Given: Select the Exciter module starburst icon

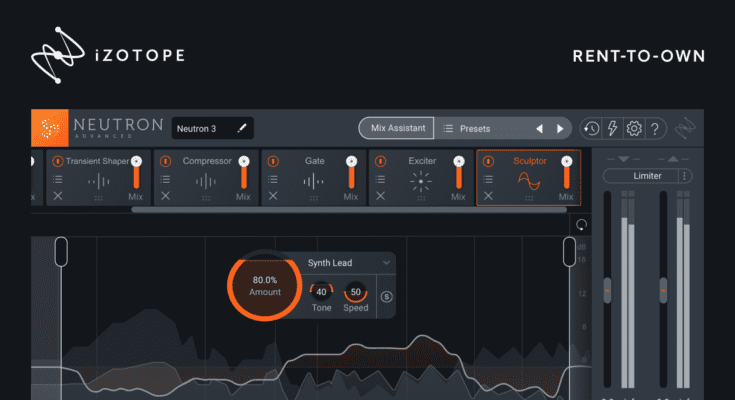Looking at the screenshot, I should (421, 181).
